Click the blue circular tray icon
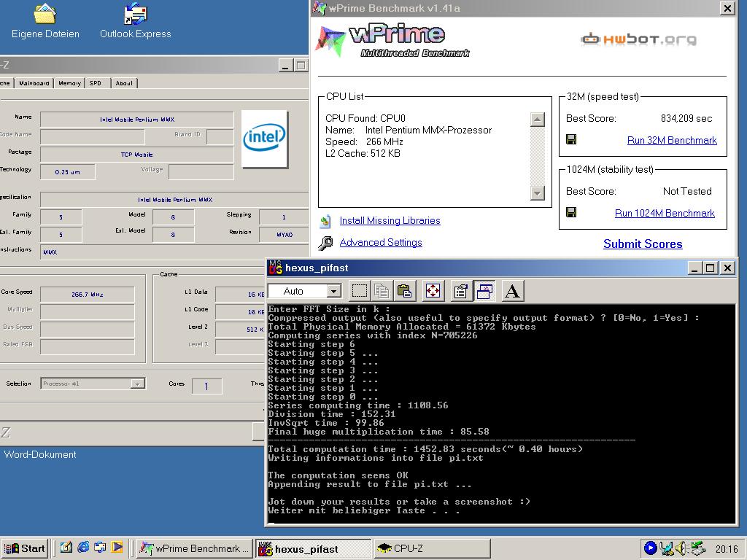This screenshot has width=747, height=560. (650, 548)
